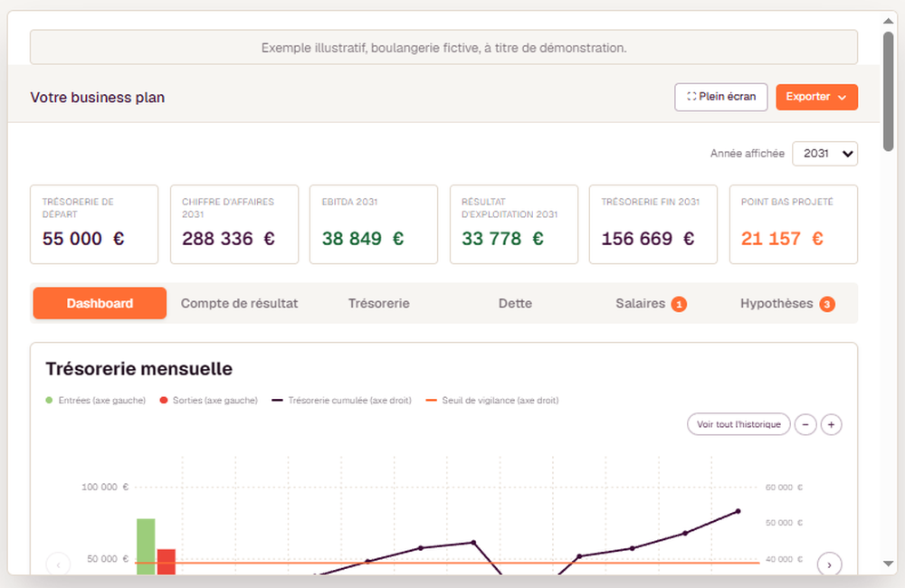This screenshot has width=905, height=588.
Task: Open the Compte de résultat tab
Action: pos(240,304)
